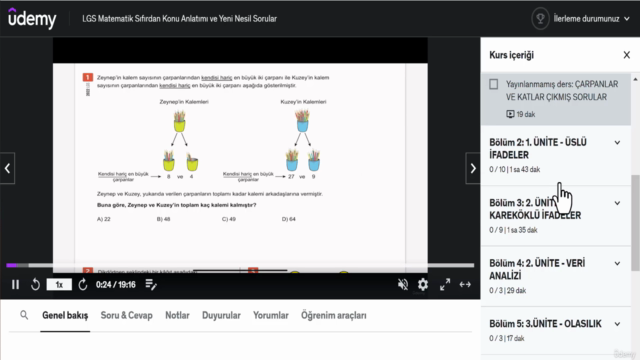Expand Bölüm 2: ÜSLÜ İFADELER section
640x360 pixels.
click(x=556, y=155)
